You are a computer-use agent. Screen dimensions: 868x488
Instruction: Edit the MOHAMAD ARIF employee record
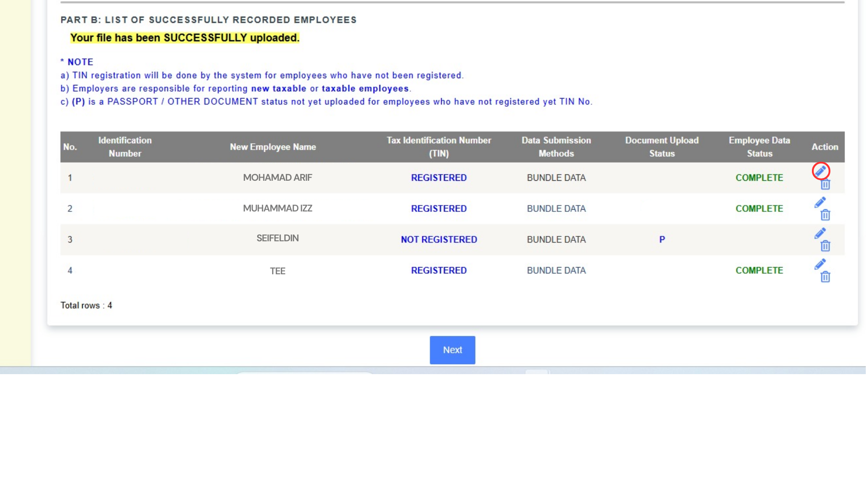click(x=821, y=171)
